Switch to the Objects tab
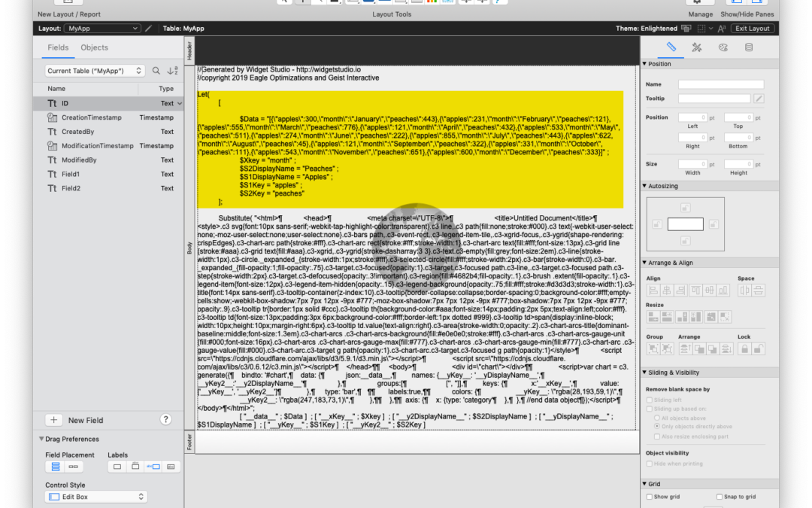Viewport: 812px width, 508px height. pos(94,47)
